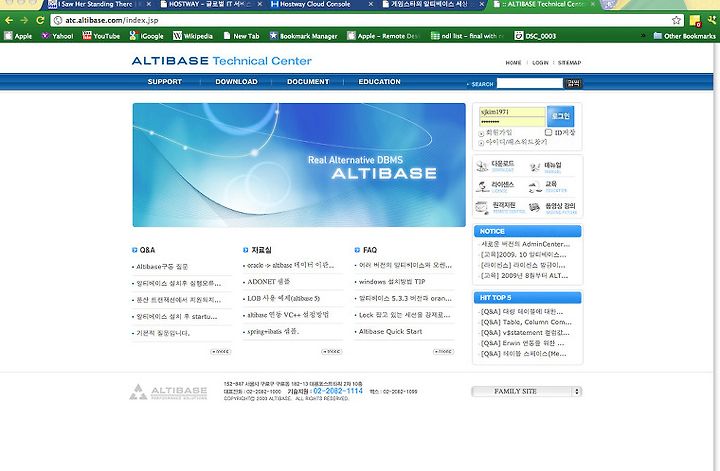Bookmark this page with star icon
Image resolution: width=720 pixels, height=471 pixels.
(676, 20)
